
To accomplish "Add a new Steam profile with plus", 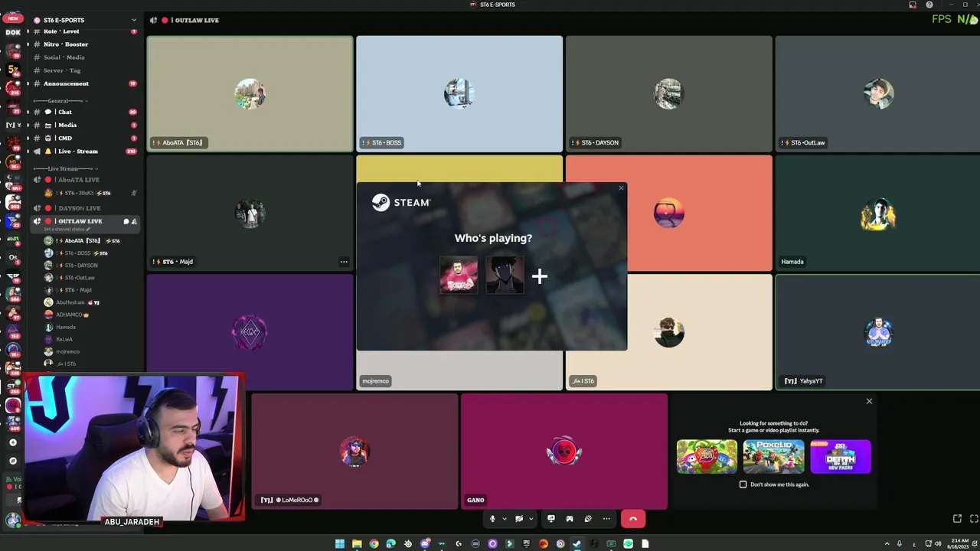I will coord(540,276).
